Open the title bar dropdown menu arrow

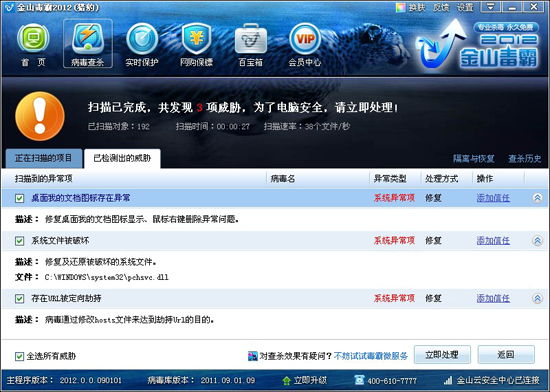490,7
